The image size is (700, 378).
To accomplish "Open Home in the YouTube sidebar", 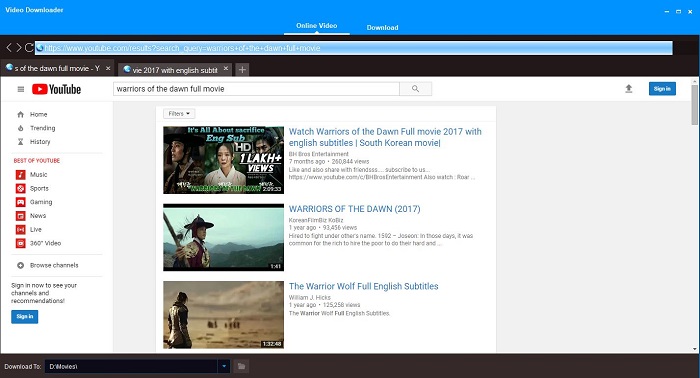I will pyautogui.click(x=38, y=114).
